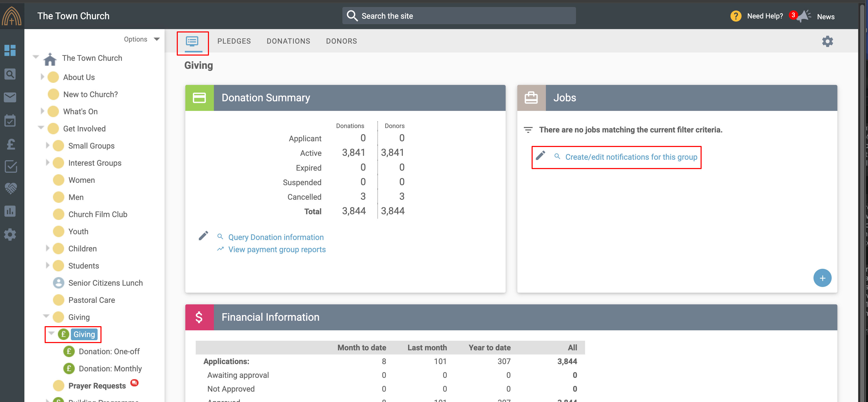The image size is (868, 402).
Task: Click the gear settings icon at top right
Action: point(827,41)
